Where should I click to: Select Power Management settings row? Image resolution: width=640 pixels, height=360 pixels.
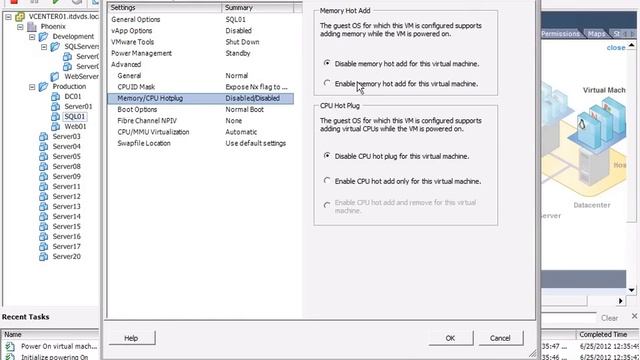tap(200, 53)
